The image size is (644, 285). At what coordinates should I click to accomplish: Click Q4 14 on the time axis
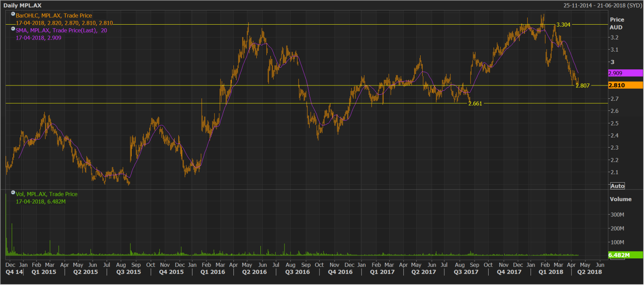point(14,272)
